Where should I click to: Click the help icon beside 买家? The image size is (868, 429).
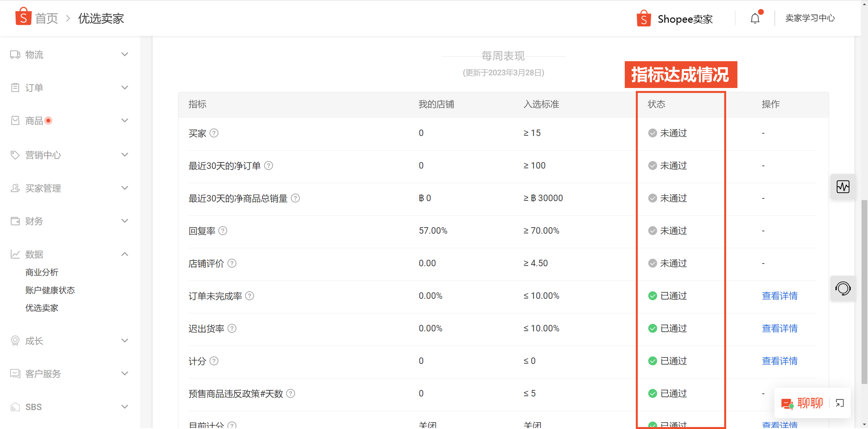[214, 133]
